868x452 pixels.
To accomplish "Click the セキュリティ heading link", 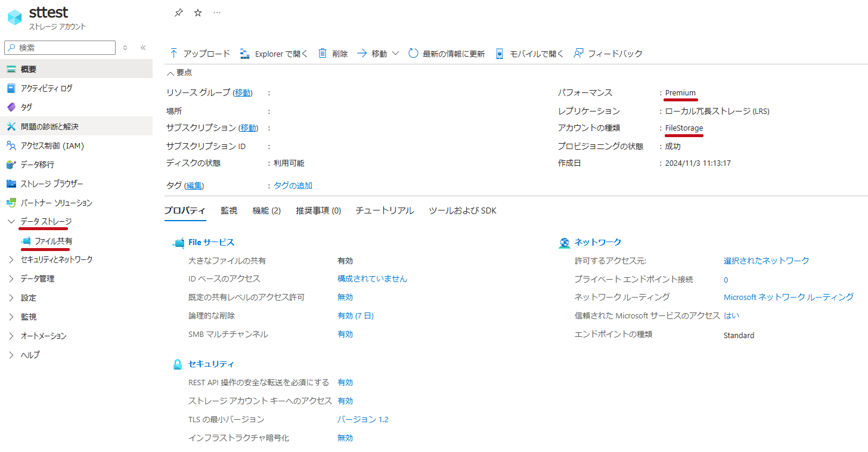I will click(211, 364).
